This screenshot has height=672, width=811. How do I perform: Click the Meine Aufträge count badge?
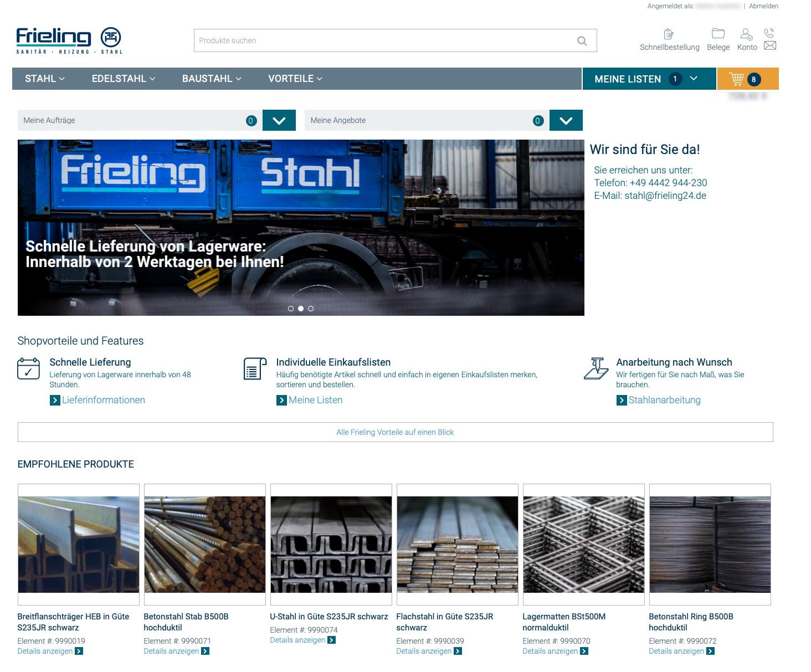coord(251,121)
